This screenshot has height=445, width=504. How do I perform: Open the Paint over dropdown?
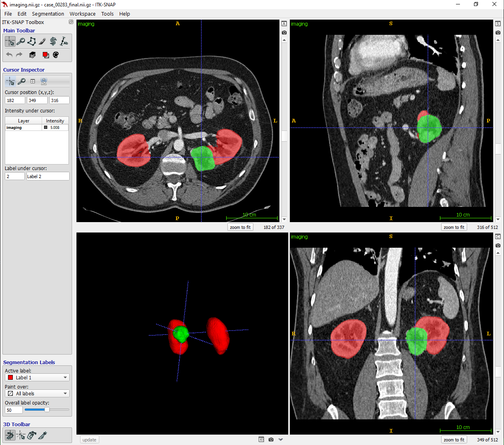(37, 393)
